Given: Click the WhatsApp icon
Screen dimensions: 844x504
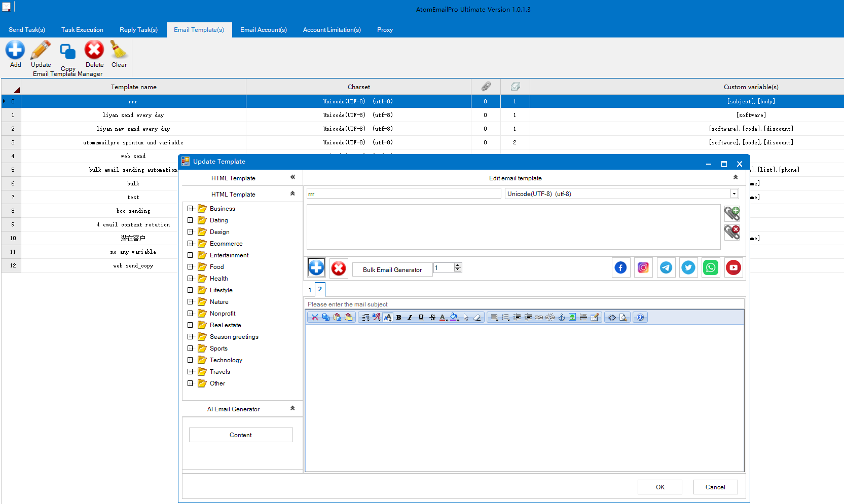Looking at the screenshot, I should point(711,267).
